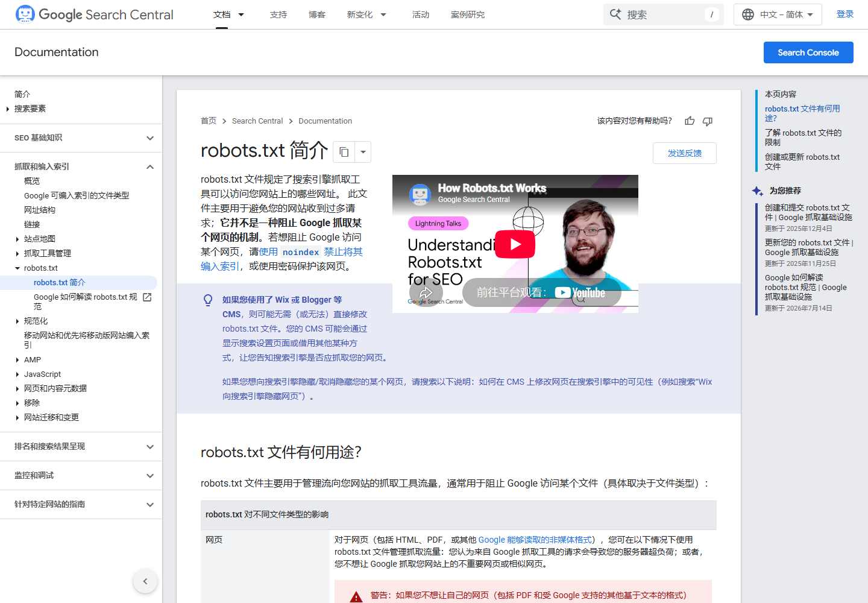Open recommended 创建和提交 robots.txt 文件
Image resolution: width=868 pixels, height=603 pixels.
tap(808, 212)
